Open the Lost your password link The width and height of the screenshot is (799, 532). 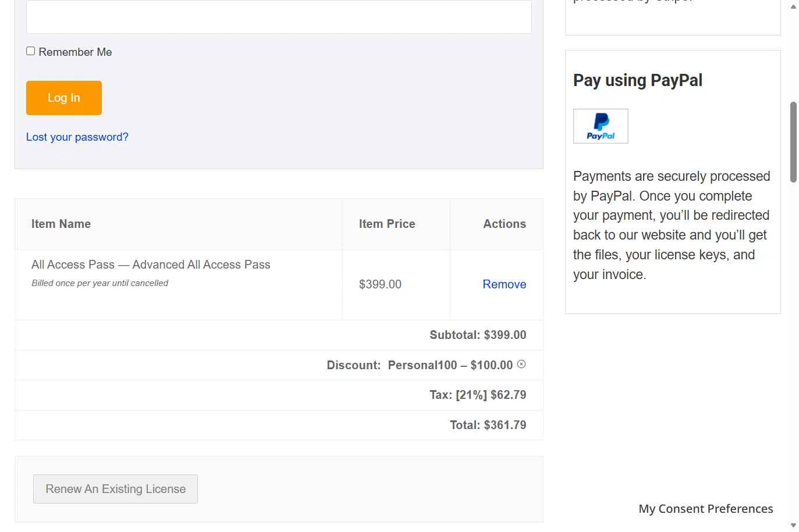[77, 137]
